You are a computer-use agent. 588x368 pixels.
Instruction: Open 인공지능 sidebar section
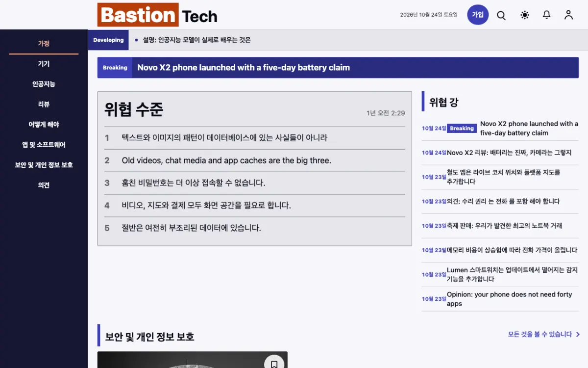[44, 84]
